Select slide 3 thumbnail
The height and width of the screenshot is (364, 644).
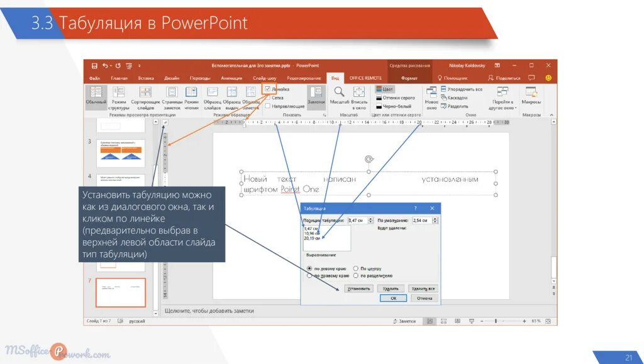pyautogui.click(x=121, y=153)
